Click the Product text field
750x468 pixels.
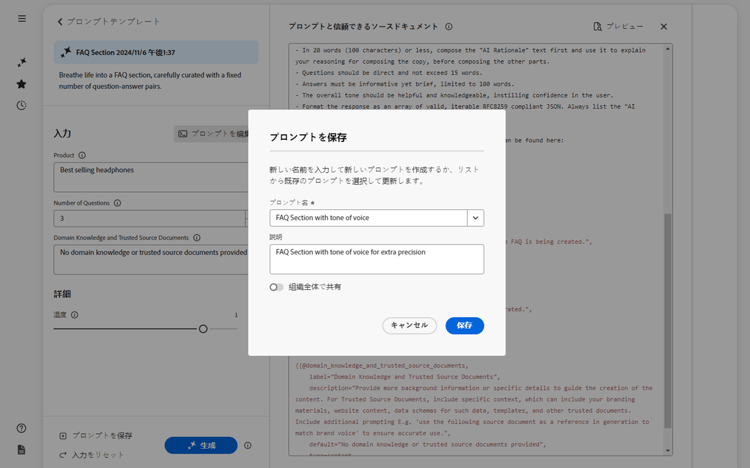(x=151, y=177)
